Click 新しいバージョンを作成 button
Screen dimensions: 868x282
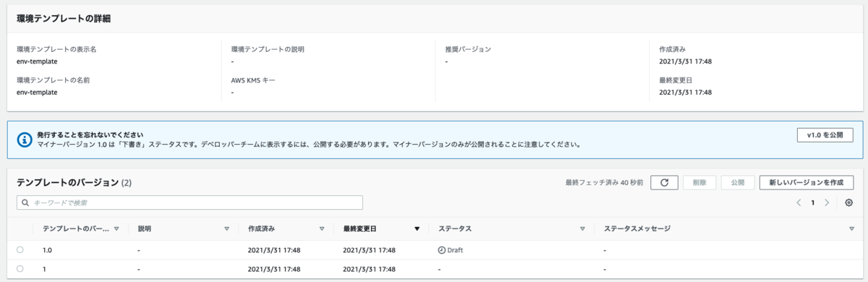[807, 183]
